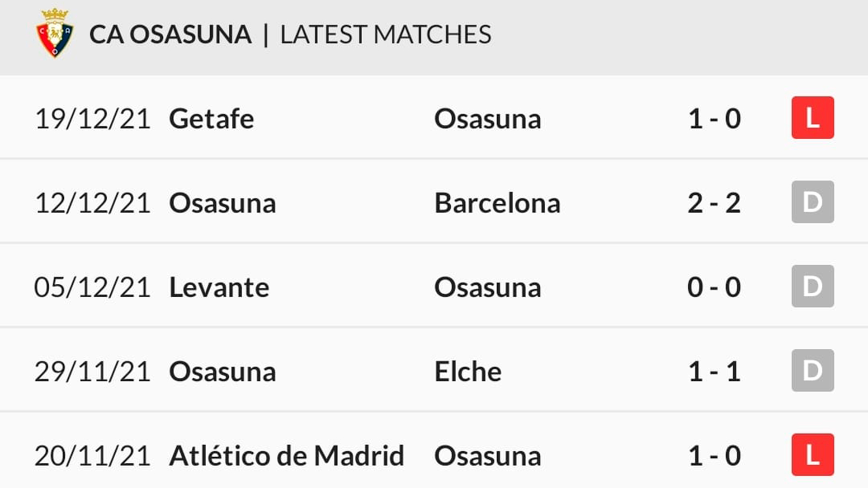Select grey D badge for Levante match

[812, 286]
